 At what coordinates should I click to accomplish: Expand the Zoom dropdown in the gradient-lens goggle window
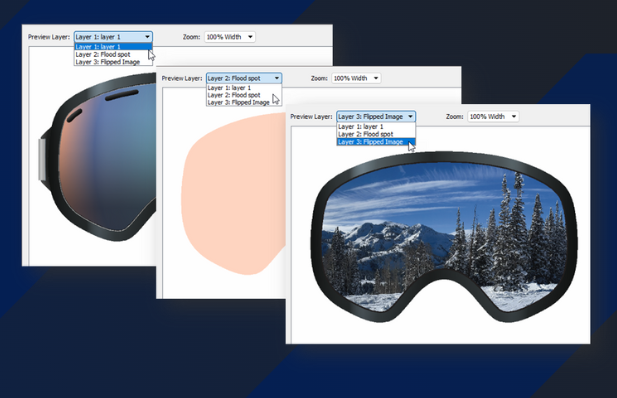point(230,37)
